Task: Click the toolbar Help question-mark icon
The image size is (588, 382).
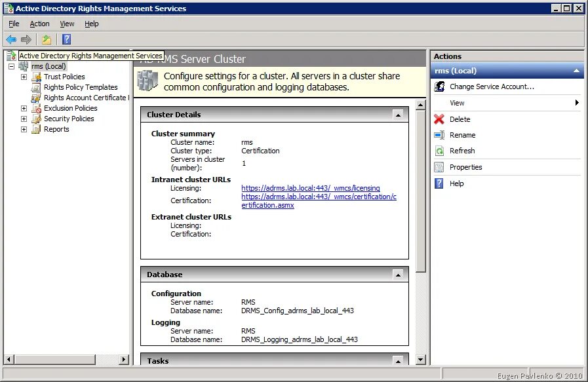Action: click(x=66, y=39)
